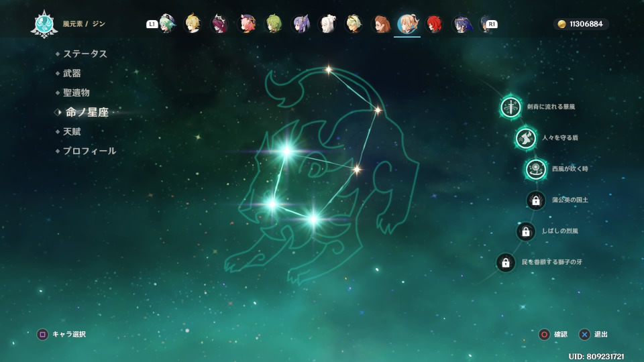Select the dark blue-haired avatar with gold headpiece
This screenshot has width=644, height=362.
(462, 24)
